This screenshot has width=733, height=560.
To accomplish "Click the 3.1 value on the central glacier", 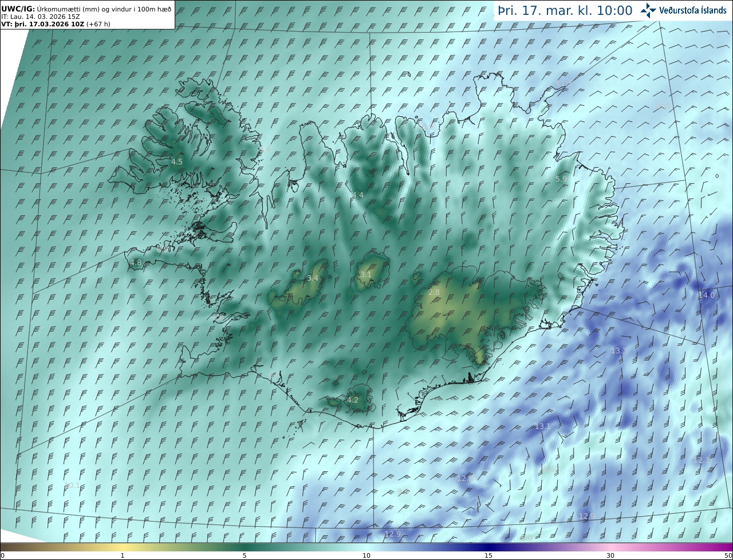I will [365, 275].
